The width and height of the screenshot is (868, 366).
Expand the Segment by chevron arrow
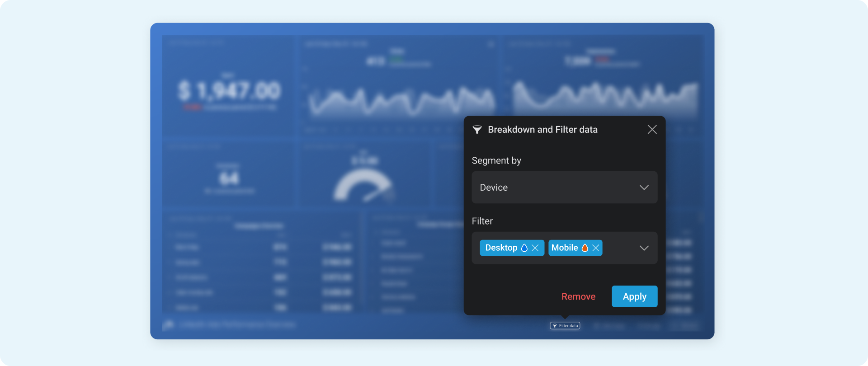[644, 188]
